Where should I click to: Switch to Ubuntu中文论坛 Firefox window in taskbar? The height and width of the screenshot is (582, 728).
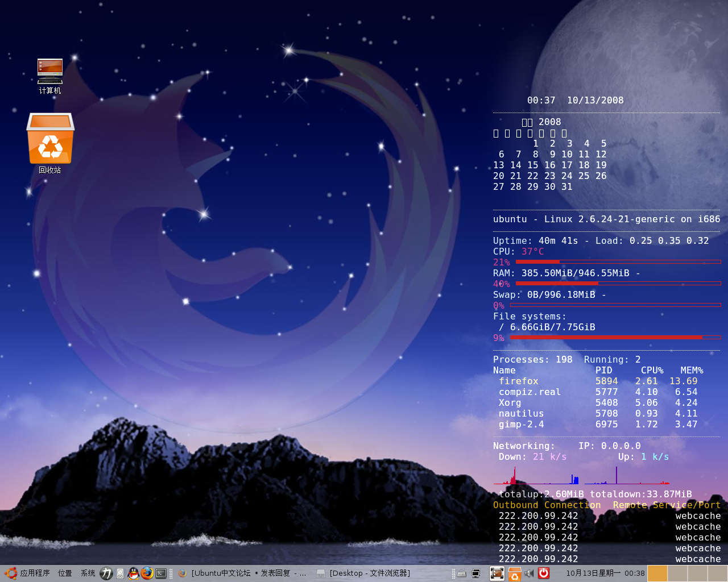(x=242, y=573)
